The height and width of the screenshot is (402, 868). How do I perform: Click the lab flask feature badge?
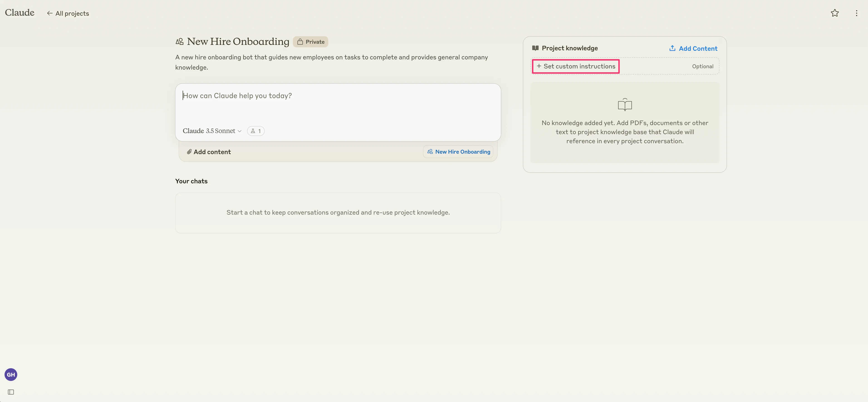click(255, 131)
